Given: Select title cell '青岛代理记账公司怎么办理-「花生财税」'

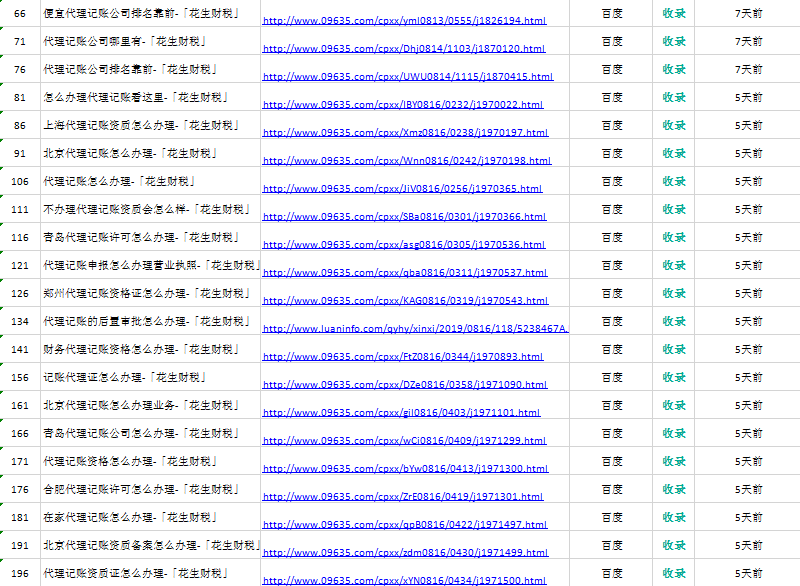Looking at the screenshot, I should click(151, 434).
